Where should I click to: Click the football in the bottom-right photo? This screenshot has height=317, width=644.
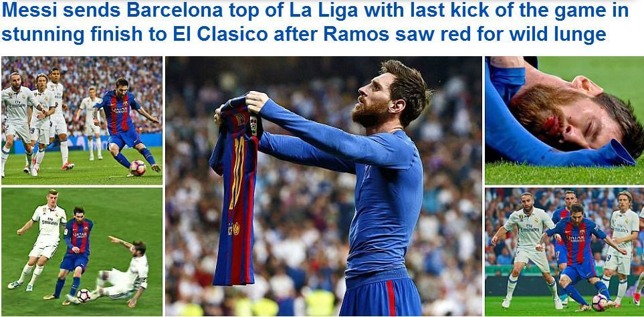(599, 303)
